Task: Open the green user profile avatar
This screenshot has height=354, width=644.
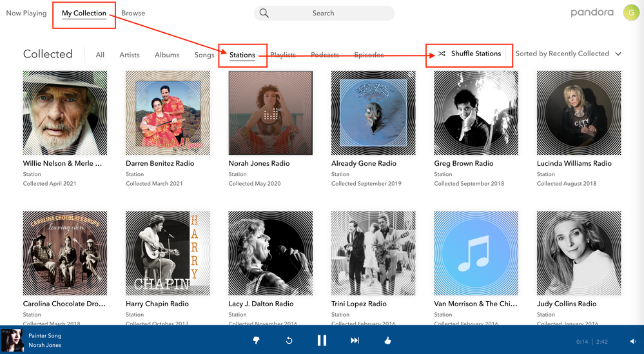Action: pos(630,13)
